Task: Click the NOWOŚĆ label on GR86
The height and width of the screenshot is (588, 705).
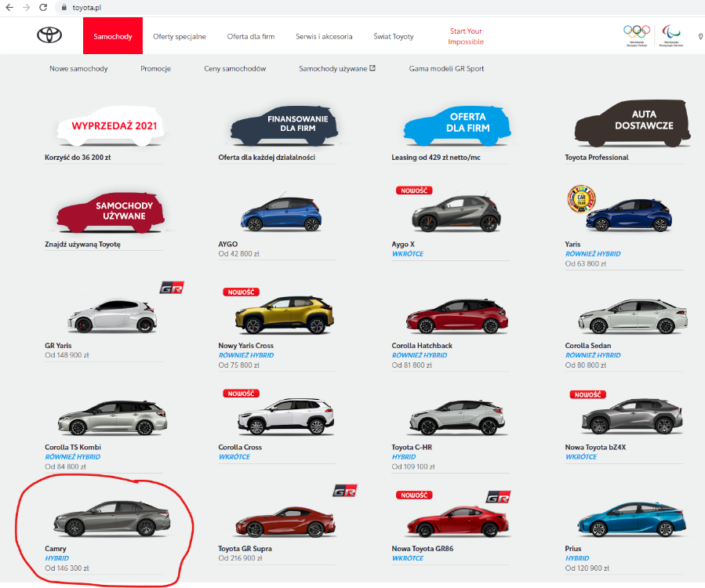Action: pyautogui.click(x=414, y=495)
